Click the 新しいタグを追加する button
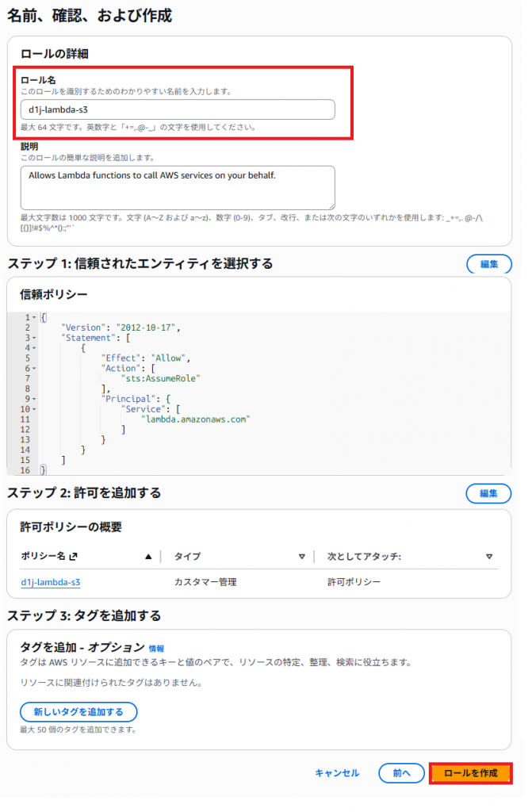This screenshot has width=532, height=812. tap(78, 711)
